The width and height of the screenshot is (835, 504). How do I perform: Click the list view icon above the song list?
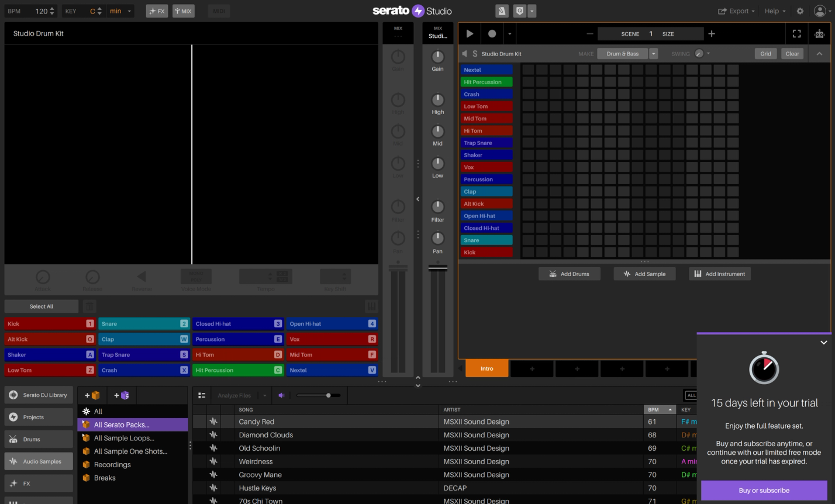tap(202, 395)
